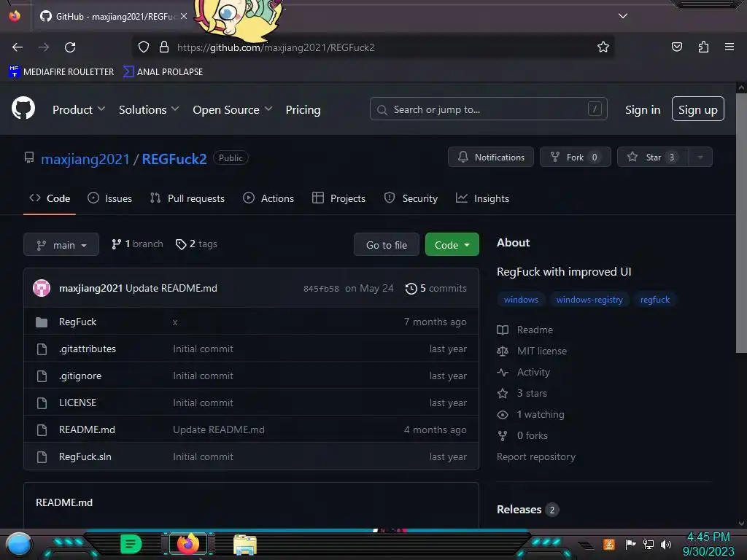
Task: Switch to the Issues tab
Action: click(110, 198)
